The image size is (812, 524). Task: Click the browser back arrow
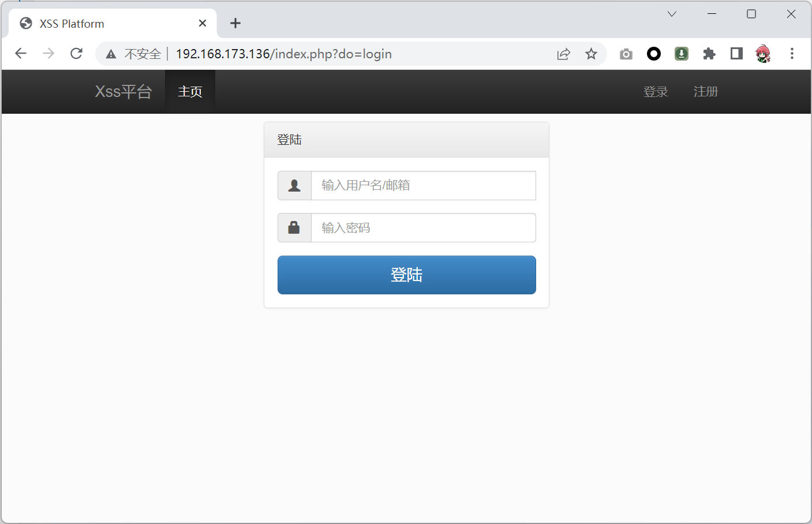pyautogui.click(x=21, y=54)
